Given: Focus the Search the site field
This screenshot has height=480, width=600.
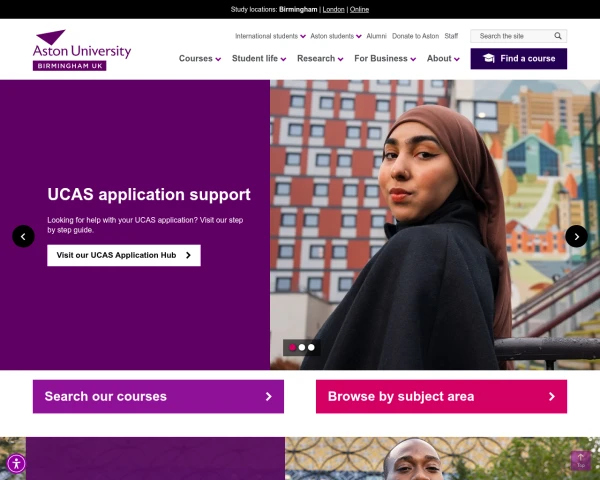Looking at the screenshot, I should 513,36.
